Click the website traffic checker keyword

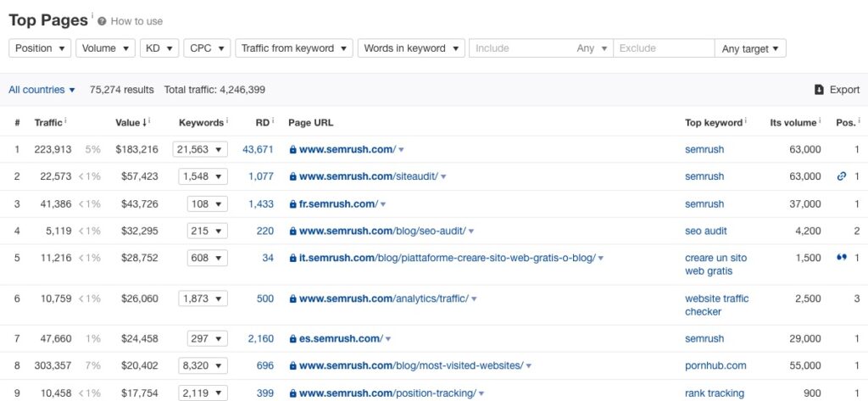pos(716,305)
